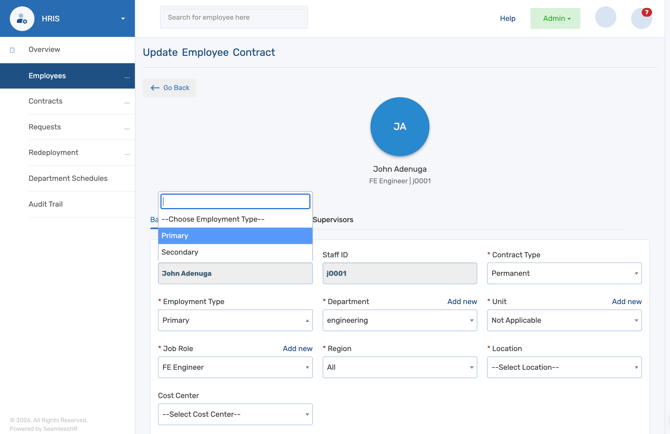This screenshot has width=670, height=434.
Task: Click the Help link
Action: 508,18
